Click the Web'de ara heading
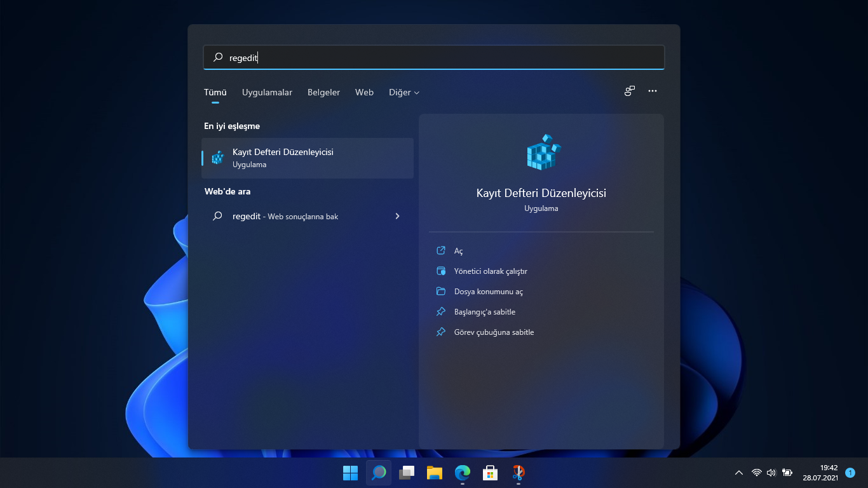The image size is (868, 488). [227, 191]
